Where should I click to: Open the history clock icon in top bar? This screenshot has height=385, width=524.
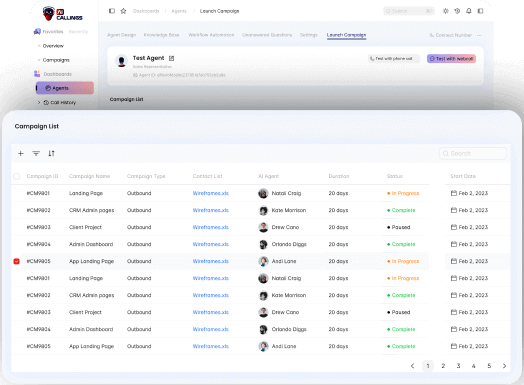pyautogui.click(x=457, y=11)
